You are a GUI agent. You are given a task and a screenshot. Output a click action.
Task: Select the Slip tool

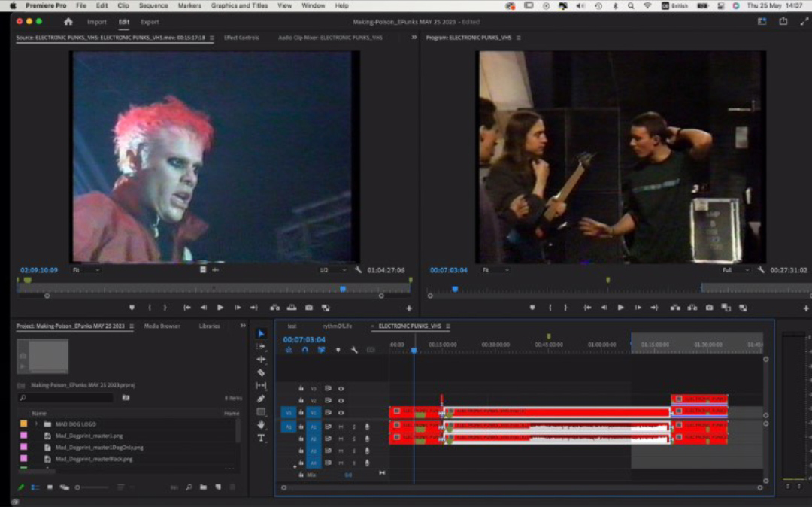click(261, 386)
